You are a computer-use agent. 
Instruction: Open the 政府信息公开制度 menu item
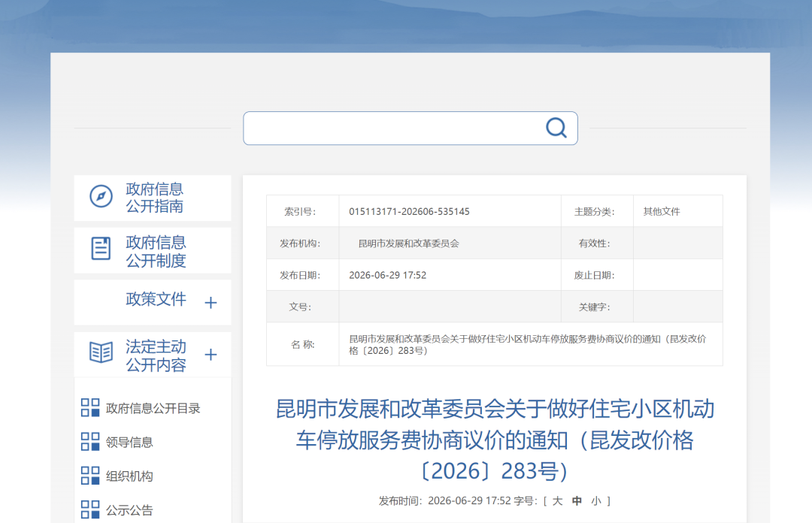pos(152,251)
